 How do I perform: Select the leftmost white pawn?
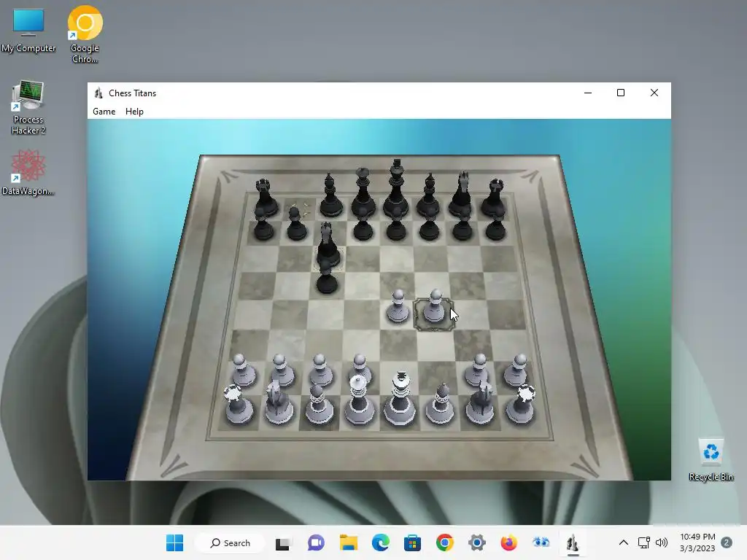coord(243,370)
